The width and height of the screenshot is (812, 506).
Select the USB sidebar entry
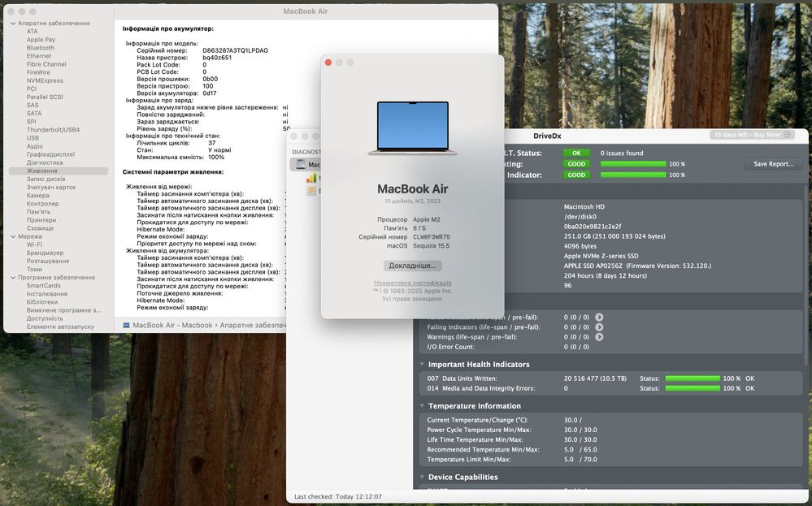33,138
